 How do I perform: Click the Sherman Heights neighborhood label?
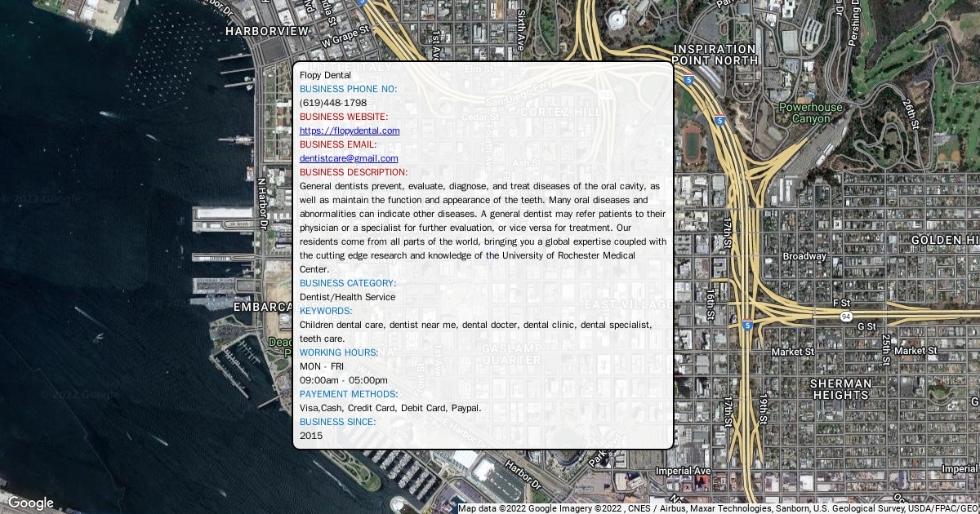pos(840,389)
